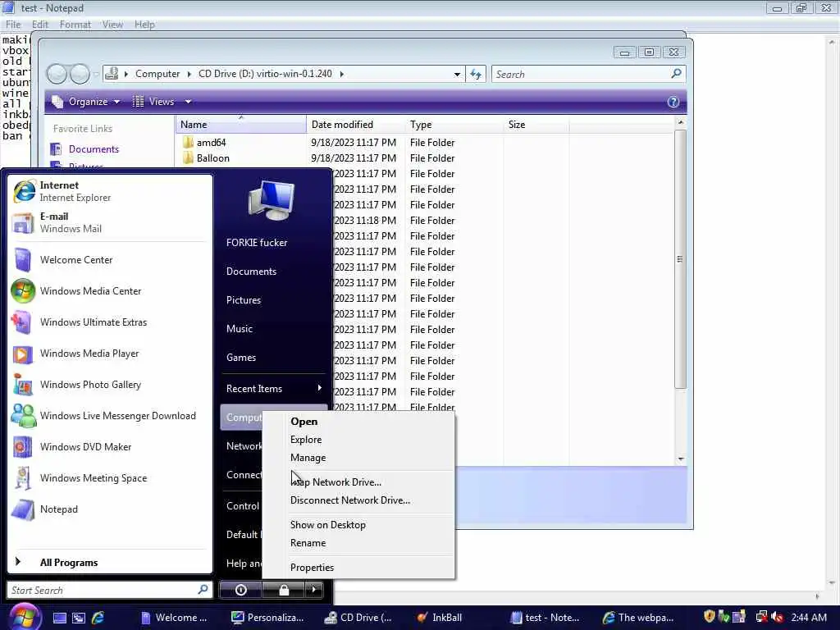Expand the shutdown options arrow
The image size is (840, 630).
[x=314, y=590]
